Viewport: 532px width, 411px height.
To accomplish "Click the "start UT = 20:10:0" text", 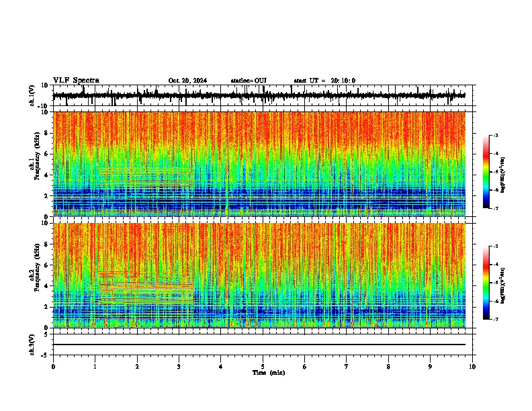I will (324, 81).
